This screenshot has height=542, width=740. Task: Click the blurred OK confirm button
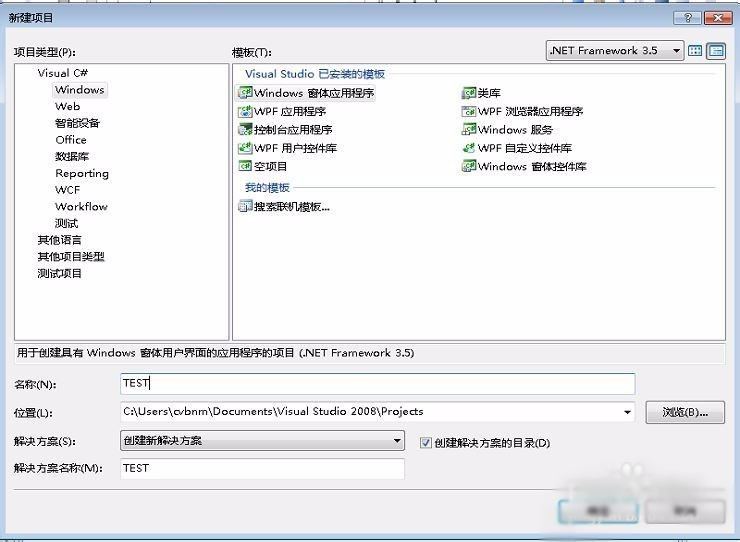click(598, 511)
